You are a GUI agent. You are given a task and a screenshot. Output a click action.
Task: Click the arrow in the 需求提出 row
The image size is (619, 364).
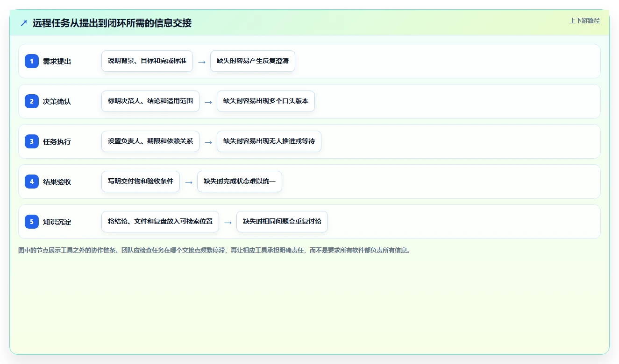coord(201,62)
